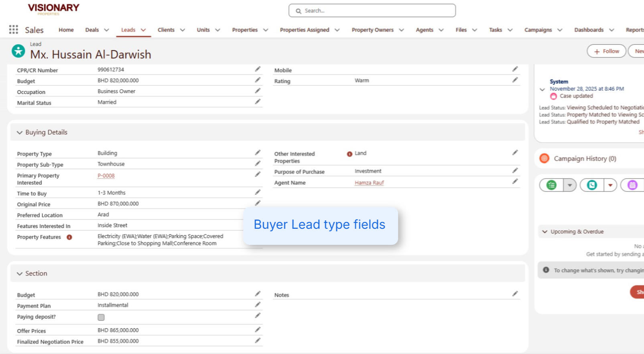
Task: Toggle the Paying deposit checkbox
Action: [x=101, y=317]
